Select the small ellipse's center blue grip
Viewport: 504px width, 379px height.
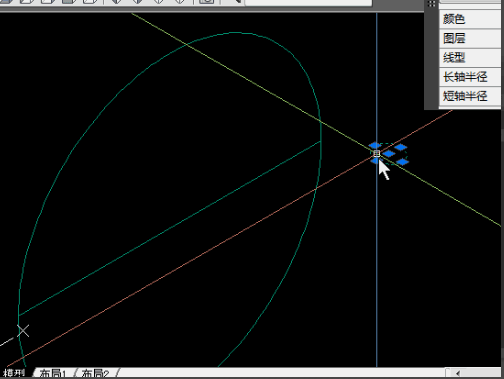pos(389,154)
